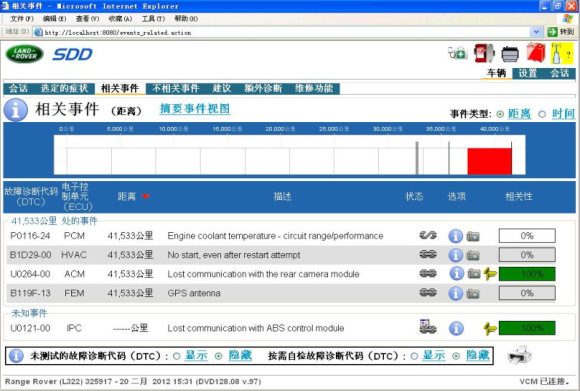Open the red book manual icon
This screenshot has width=580, height=391.
536,53
